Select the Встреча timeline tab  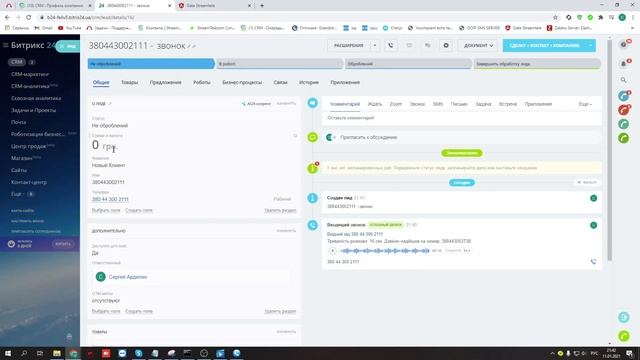click(508, 104)
